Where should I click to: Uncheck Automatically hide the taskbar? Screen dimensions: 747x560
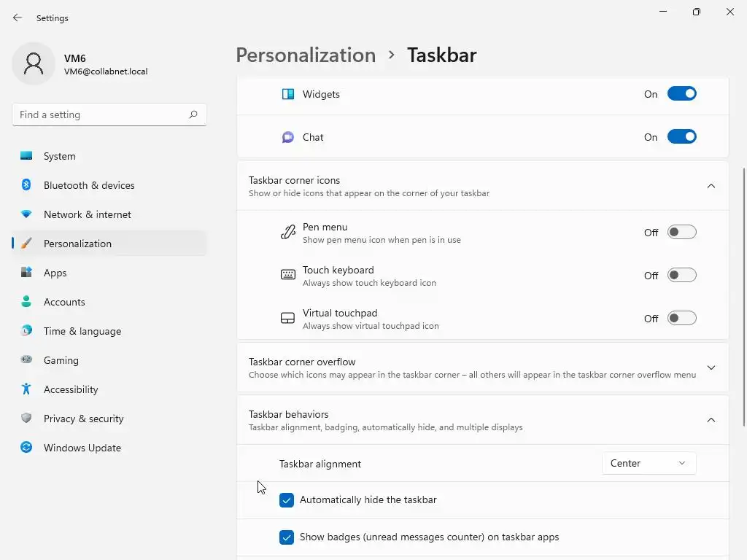pos(287,500)
